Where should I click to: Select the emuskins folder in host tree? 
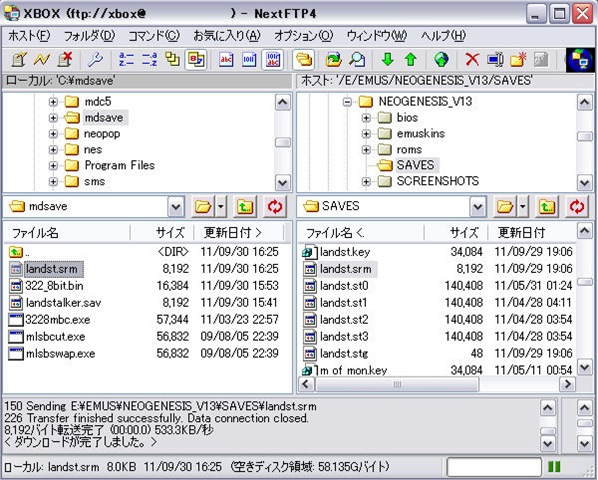coord(421,134)
